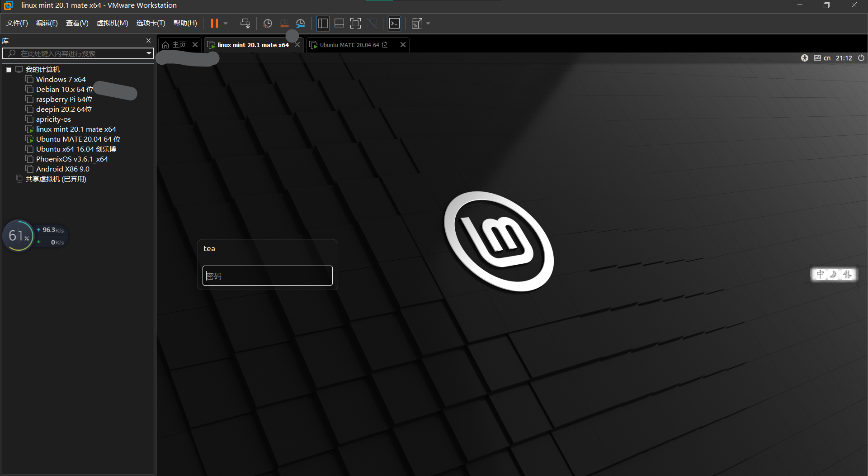Viewport: 868px width, 476px height.
Task: Select 我的计算机 in library
Action: 42,70
